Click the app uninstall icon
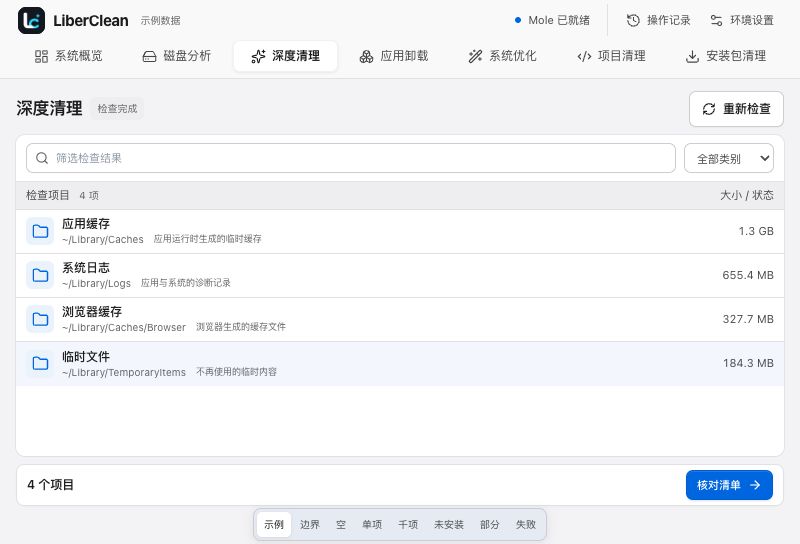Viewport: 800px width, 544px height. (x=366, y=56)
